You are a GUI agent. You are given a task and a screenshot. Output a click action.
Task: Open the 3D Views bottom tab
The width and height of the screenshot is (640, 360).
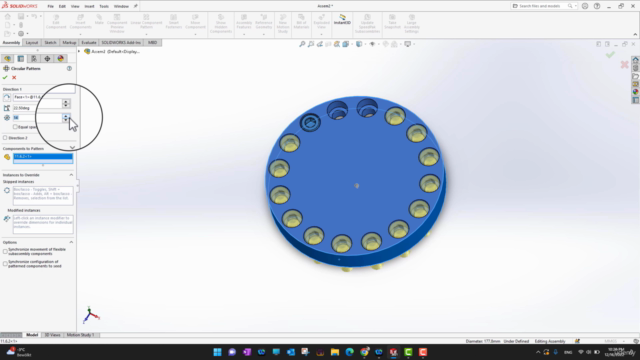(52, 335)
